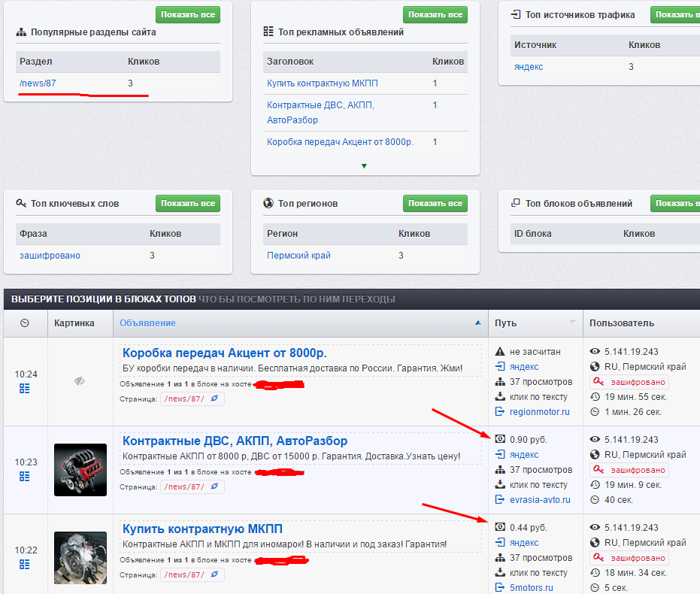The height and width of the screenshot is (594, 700).
Task: Open Купить контрактную МКПП in top ads list
Action: point(323,83)
